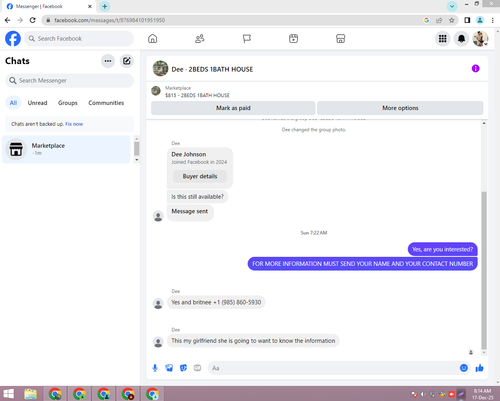Open the Marketplace chat entry

[66, 149]
